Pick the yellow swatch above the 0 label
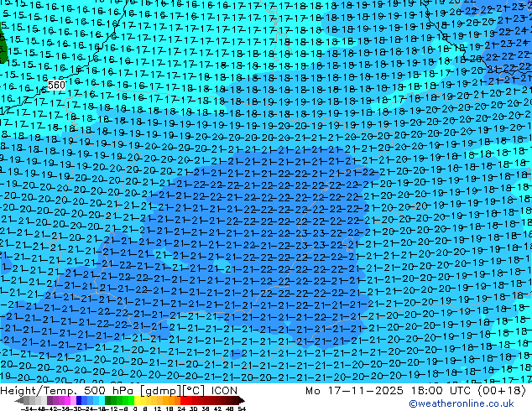 click(137, 401)
